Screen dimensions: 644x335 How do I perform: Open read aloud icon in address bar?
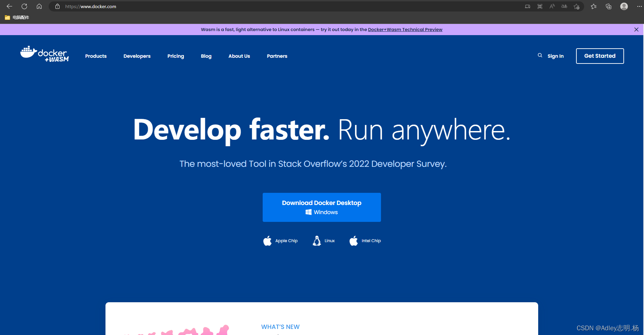point(552,6)
